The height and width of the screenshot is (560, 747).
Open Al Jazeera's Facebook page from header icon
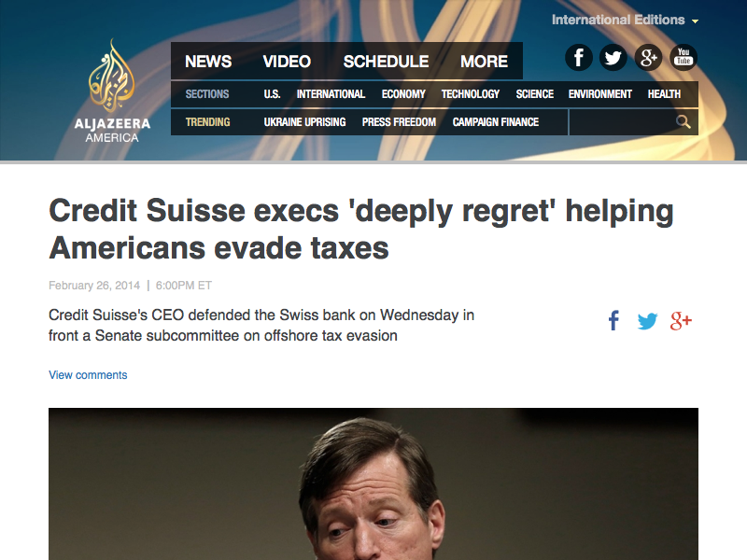[578, 58]
